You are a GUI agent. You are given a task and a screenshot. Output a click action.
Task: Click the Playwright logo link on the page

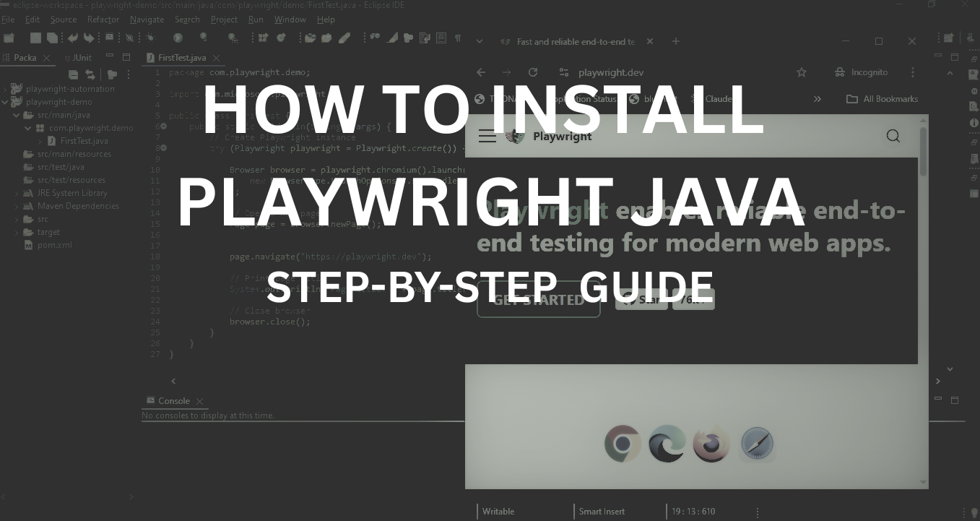549,136
